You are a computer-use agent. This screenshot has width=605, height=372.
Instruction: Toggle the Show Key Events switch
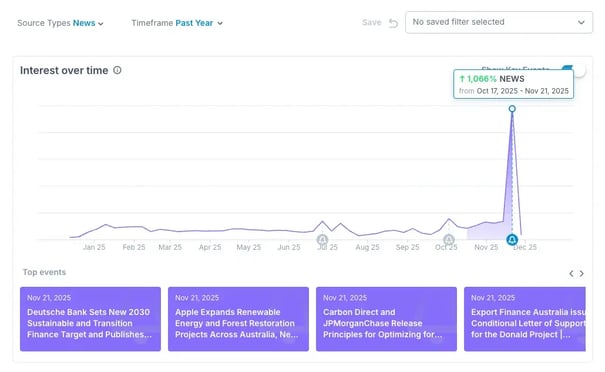coord(575,70)
